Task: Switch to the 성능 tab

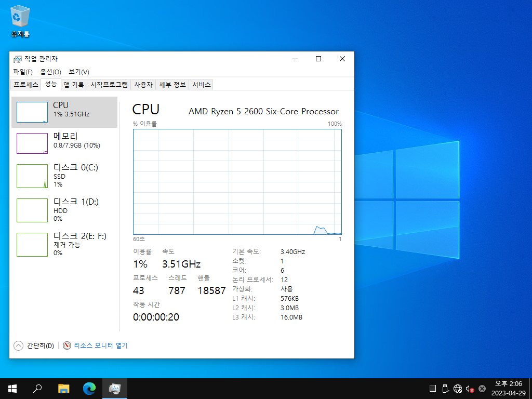Action: pos(51,84)
